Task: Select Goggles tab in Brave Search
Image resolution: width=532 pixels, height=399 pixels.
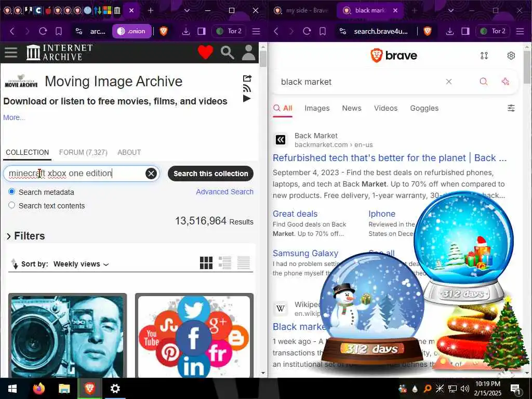Action: pos(424,108)
